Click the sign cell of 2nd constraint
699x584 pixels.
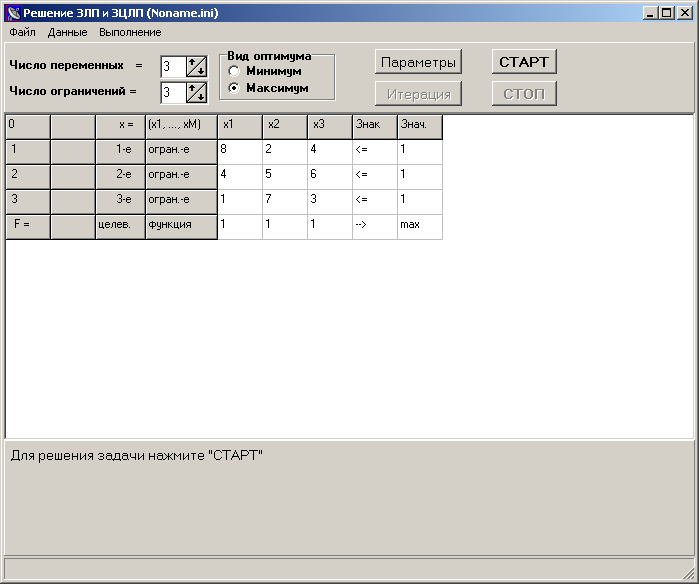pyautogui.click(x=375, y=177)
